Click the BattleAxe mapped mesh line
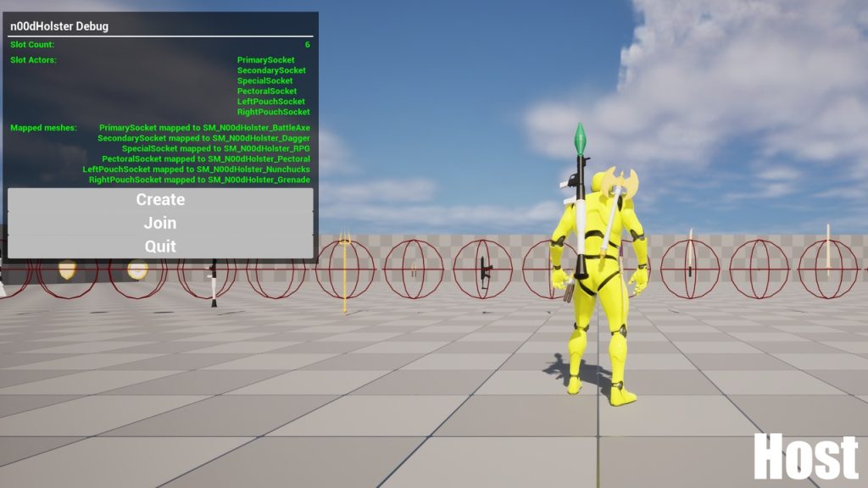 pyautogui.click(x=204, y=127)
